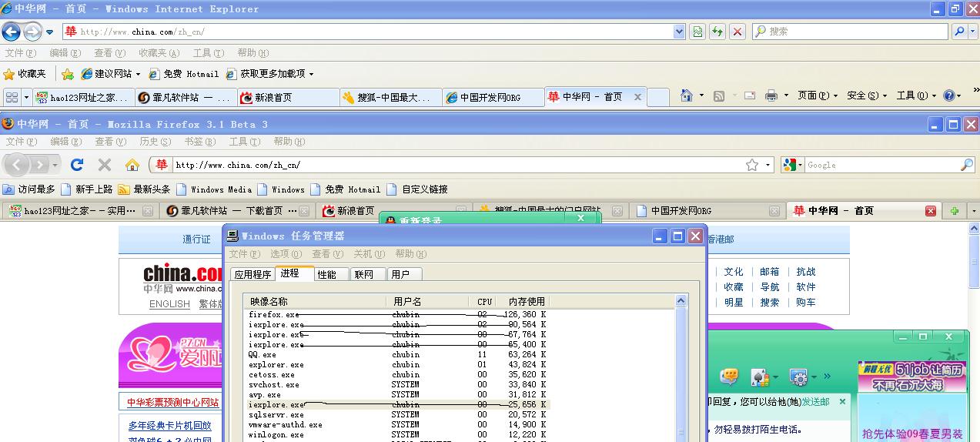Image resolution: width=980 pixels, height=442 pixels.
Task: Open the IE 收藏夹 menu in the menu bar
Action: coord(159,53)
